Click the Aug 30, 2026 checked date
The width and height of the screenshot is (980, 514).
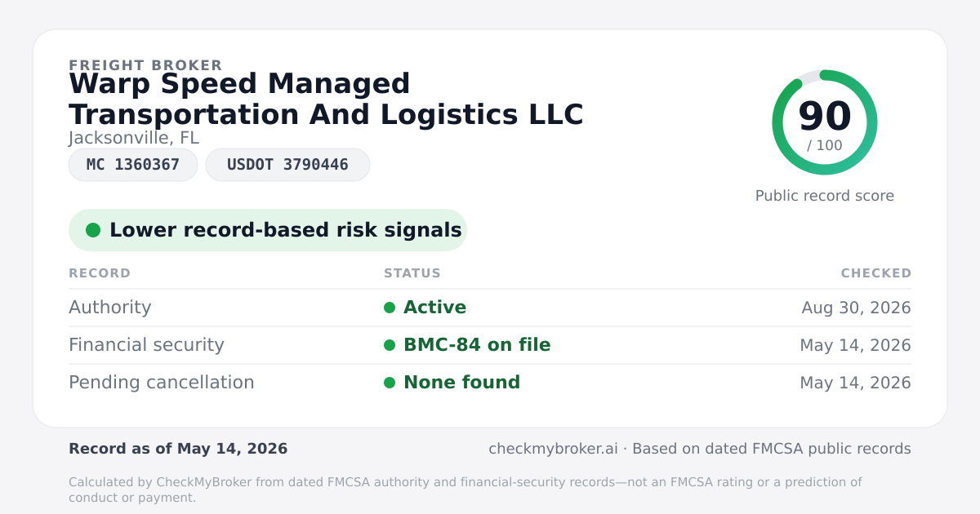coord(856,308)
